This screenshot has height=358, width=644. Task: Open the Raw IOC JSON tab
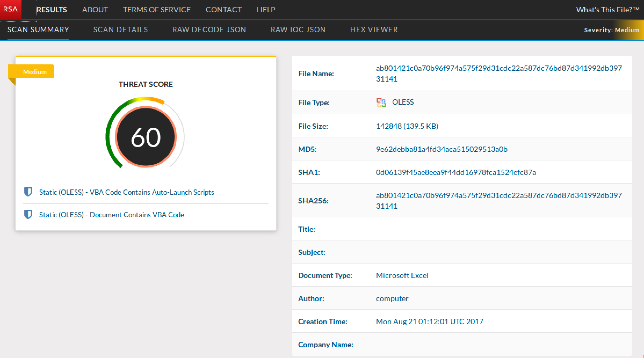tap(298, 30)
